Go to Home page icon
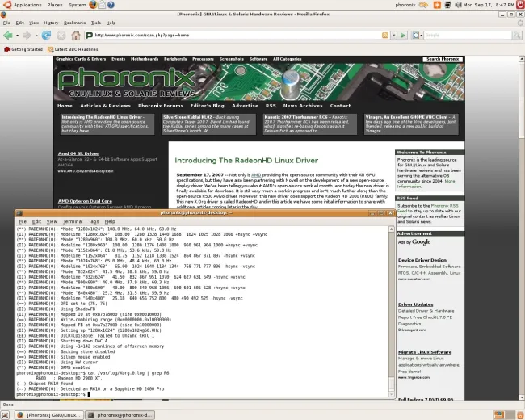The width and height of the screenshot is (525, 420). tap(76, 36)
